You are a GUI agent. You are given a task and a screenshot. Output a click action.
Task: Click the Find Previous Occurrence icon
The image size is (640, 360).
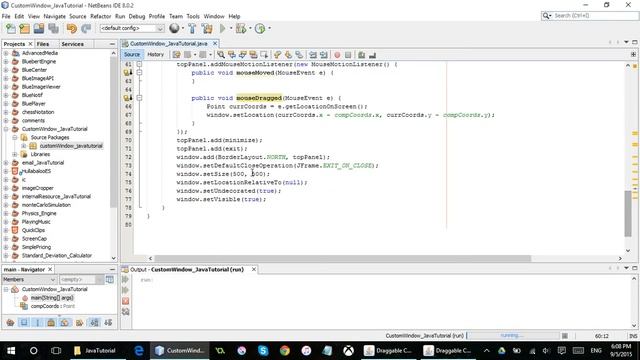(232, 55)
